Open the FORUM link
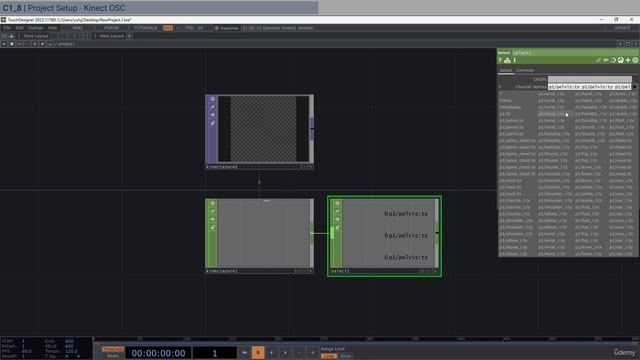The image size is (640, 360). click(111, 28)
